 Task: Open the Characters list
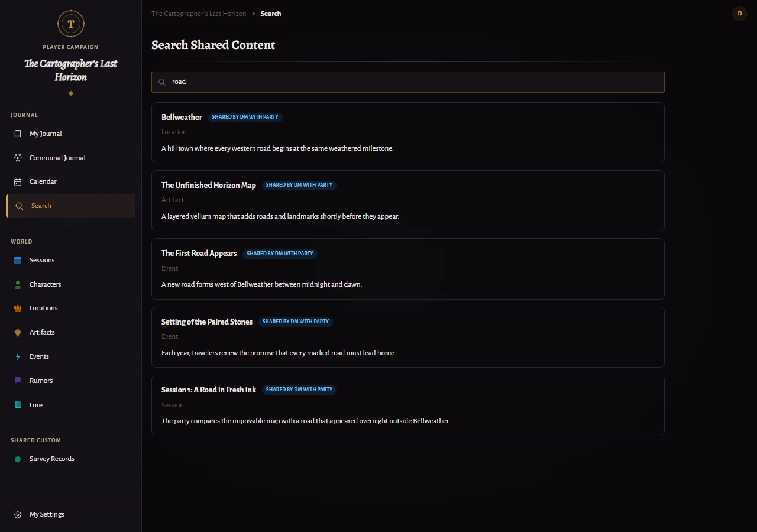pos(70,284)
